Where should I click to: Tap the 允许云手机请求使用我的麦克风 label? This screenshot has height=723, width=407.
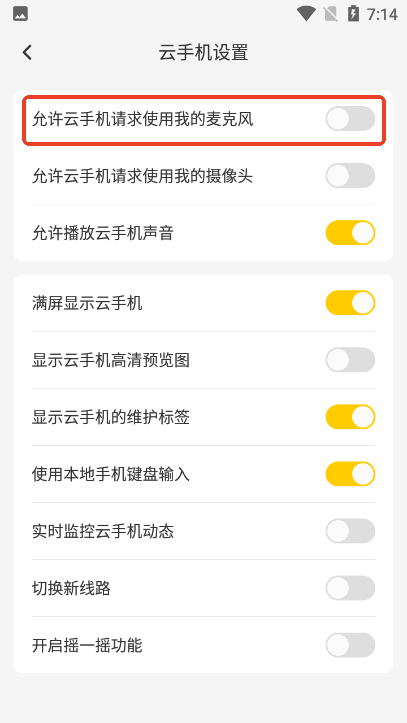coord(142,119)
